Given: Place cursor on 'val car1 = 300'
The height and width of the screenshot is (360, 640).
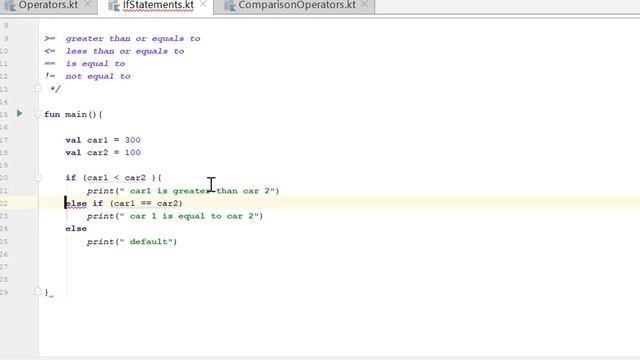Looking at the screenshot, I should click(103, 140).
